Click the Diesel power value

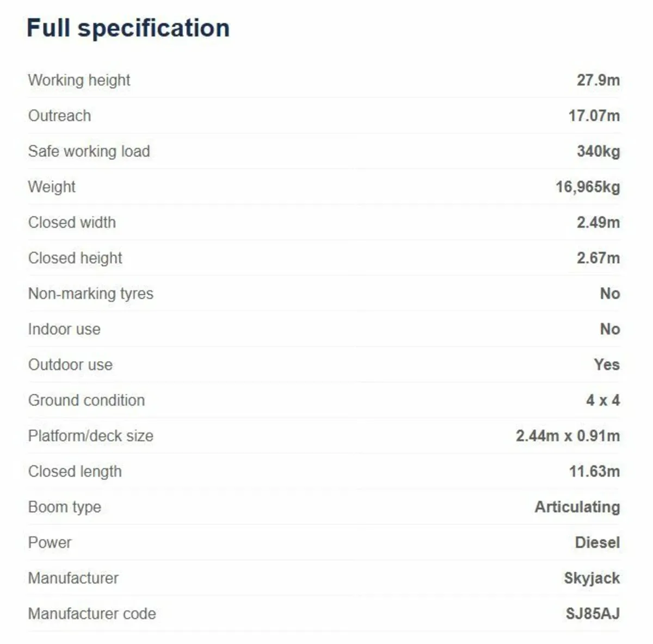pyautogui.click(x=597, y=542)
